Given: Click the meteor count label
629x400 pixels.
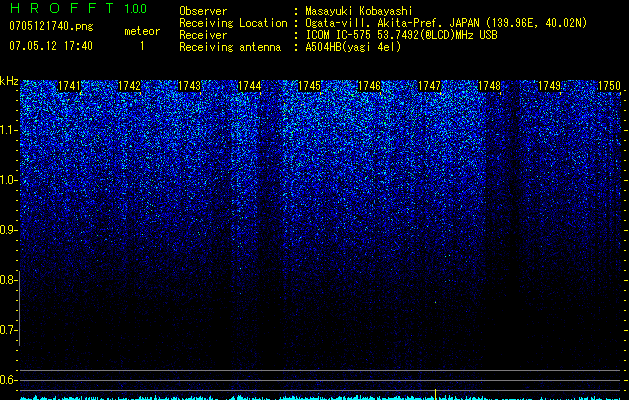Looking at the screenshot, I should pyautogui.click(x=142, y=31).
